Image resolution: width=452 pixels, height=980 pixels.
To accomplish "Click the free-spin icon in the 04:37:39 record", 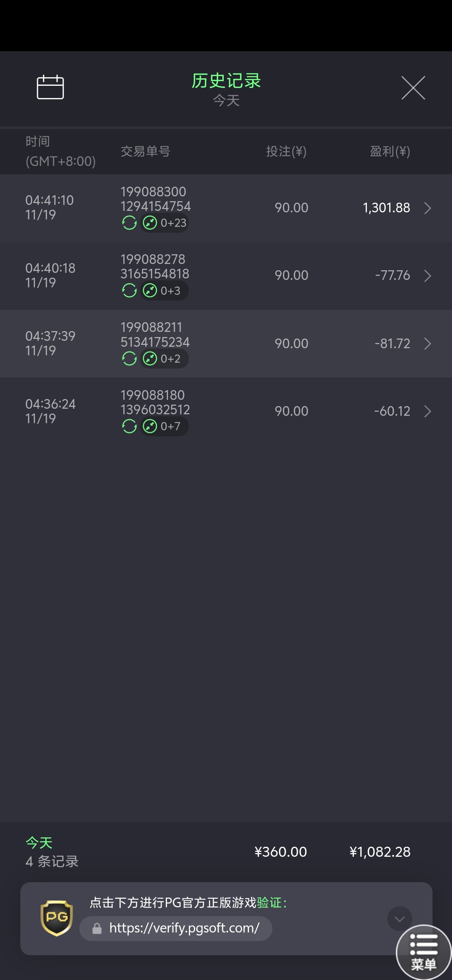I will pyautogui.click(x=129, y=358).
